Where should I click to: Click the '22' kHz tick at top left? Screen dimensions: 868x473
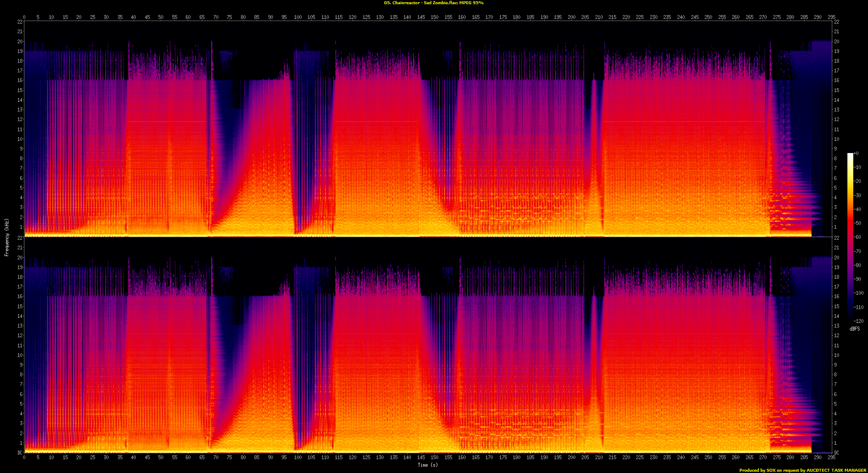[x=20, y=21]
